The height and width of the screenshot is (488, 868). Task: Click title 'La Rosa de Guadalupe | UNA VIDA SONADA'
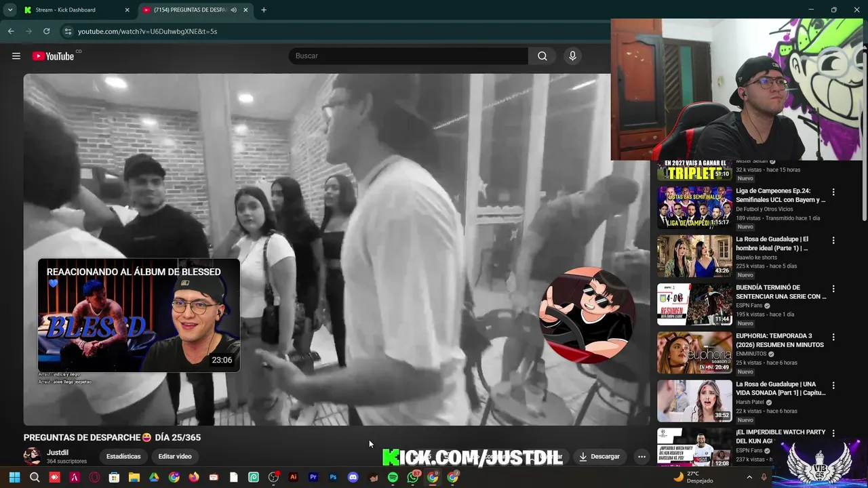[781, 388]
